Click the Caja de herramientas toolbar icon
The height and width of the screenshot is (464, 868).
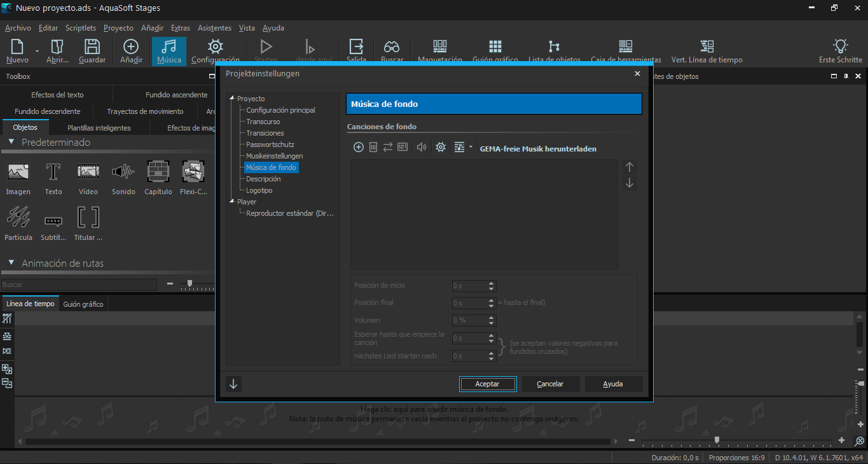click(626, 51)
